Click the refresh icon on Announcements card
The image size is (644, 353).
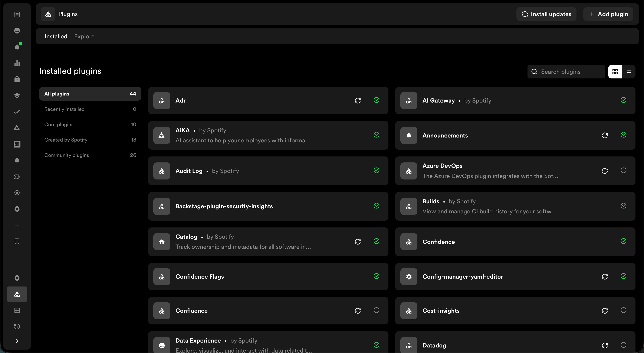pos(605,135)
